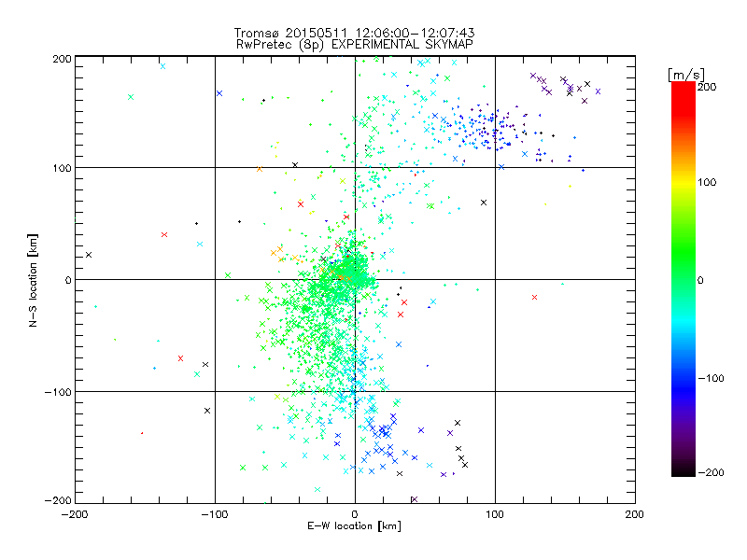Click the 'RwPretec (8p) EXPERIMENTAL SKYMAP' subtitle

[x=355, y=45]
